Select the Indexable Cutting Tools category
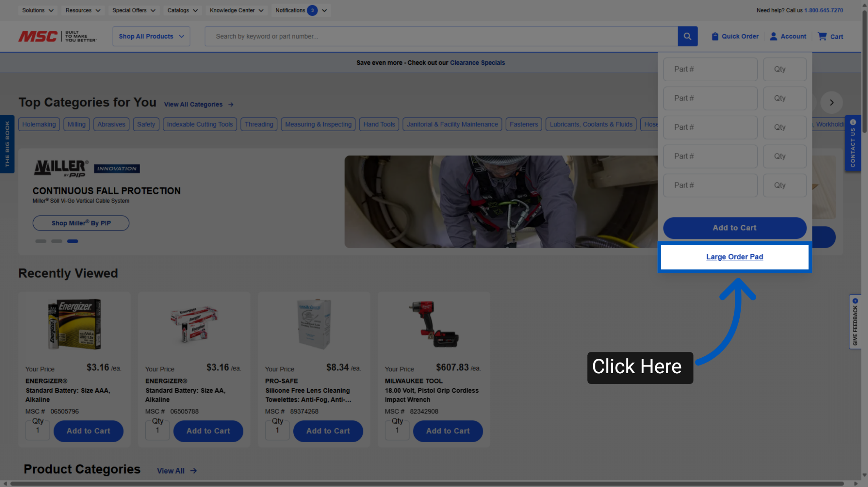 [x=200, y=125]
